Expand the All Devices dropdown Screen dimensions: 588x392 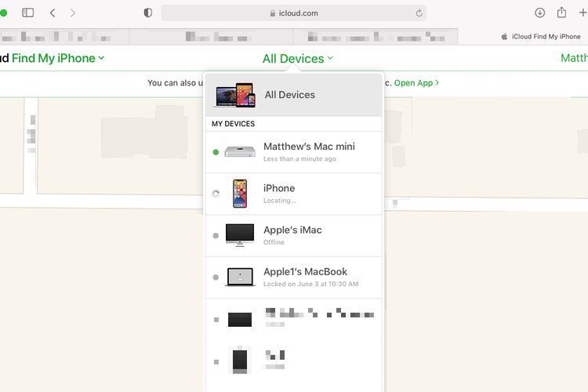click(297, 59)
